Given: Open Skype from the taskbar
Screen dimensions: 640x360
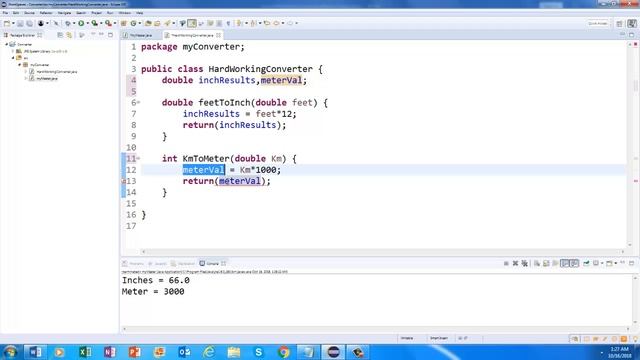Looking at the screenshot, I should pos(258,352).
